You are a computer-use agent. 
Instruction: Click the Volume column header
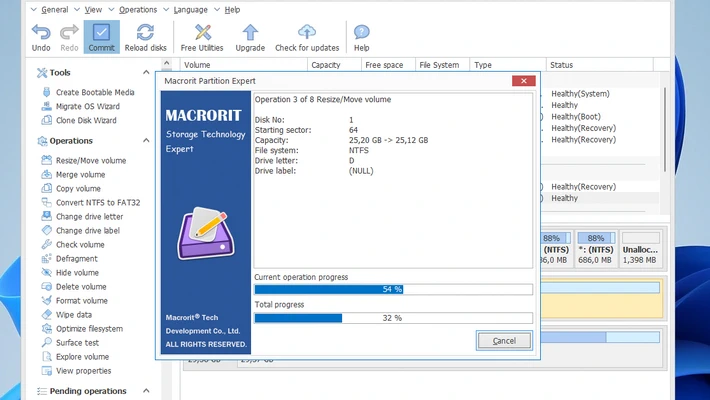(x=244, y=65)
